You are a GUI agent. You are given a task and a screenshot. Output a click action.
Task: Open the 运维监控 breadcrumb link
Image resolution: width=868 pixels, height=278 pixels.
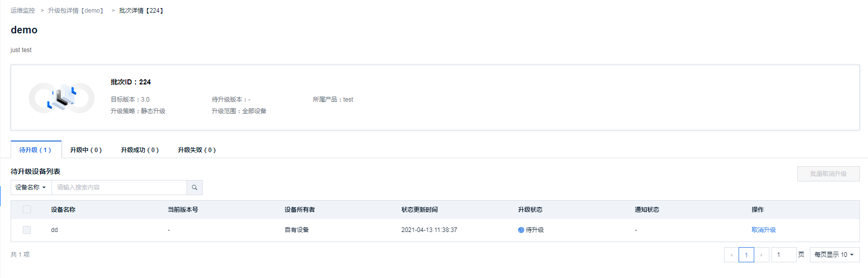click(x=23, y=11)
